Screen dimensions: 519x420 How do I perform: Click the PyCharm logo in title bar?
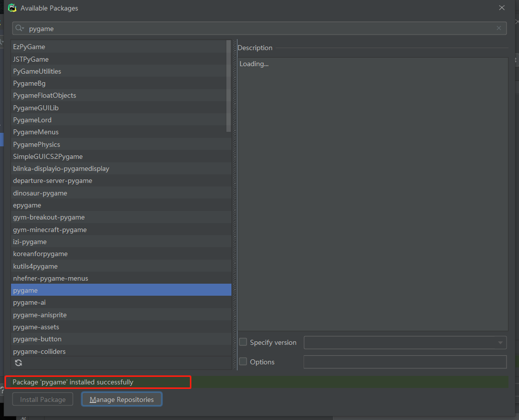pyautogui.click(x=12, y=8)
